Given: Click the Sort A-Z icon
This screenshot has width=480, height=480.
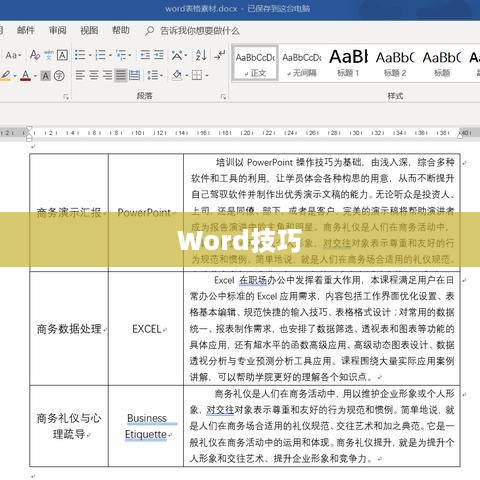Looking at the screenshot, I should coord(201,55).
